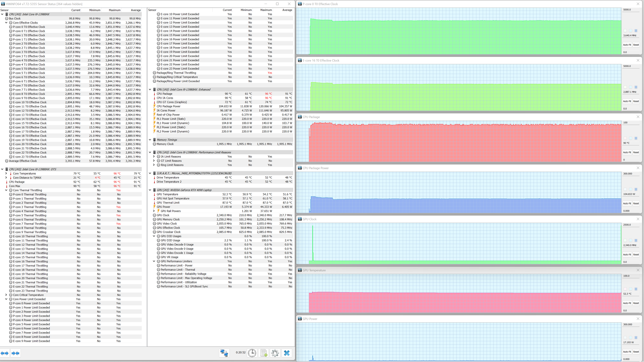This screenshot has height=362, width=644.
Task: Expand the Core Temperatures row
Action: click(6, 173)
